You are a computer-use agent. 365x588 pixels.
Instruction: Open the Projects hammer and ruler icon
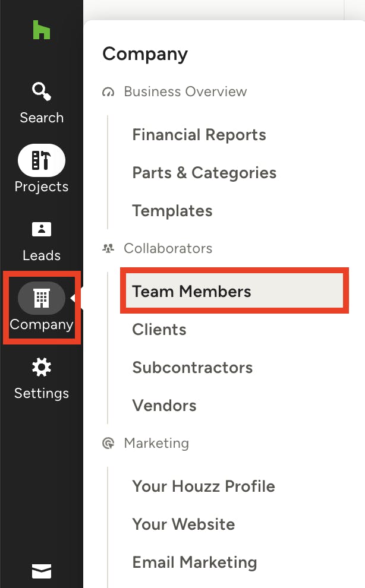point(41,160)
